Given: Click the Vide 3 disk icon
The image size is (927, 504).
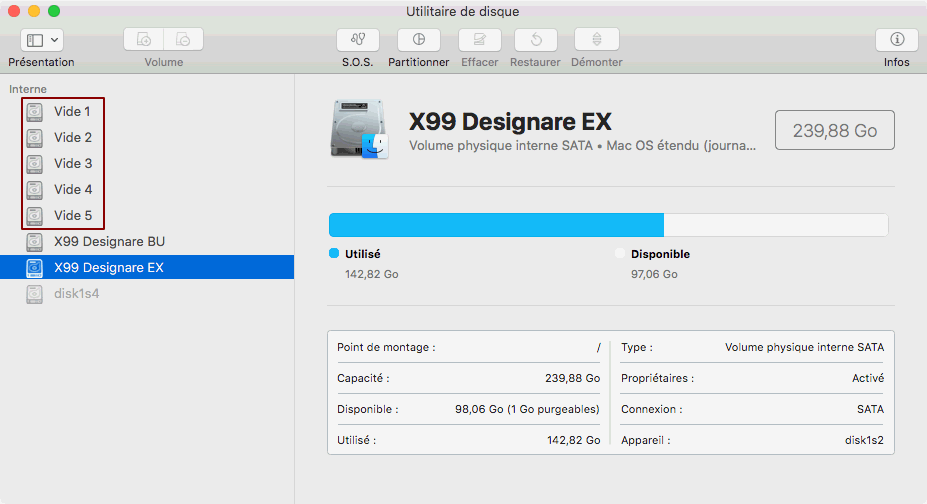Looking at the screenshot, I should click(35, 163).
